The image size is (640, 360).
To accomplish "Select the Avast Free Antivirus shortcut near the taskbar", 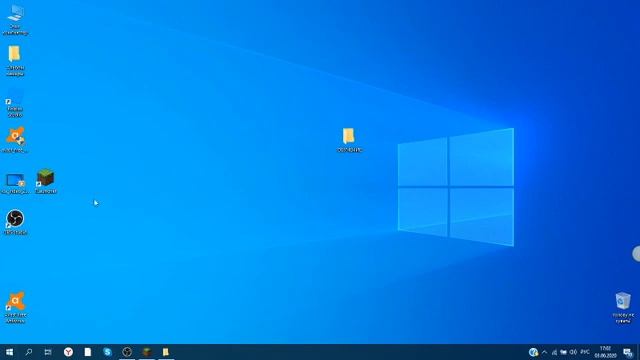I will 16,307.
